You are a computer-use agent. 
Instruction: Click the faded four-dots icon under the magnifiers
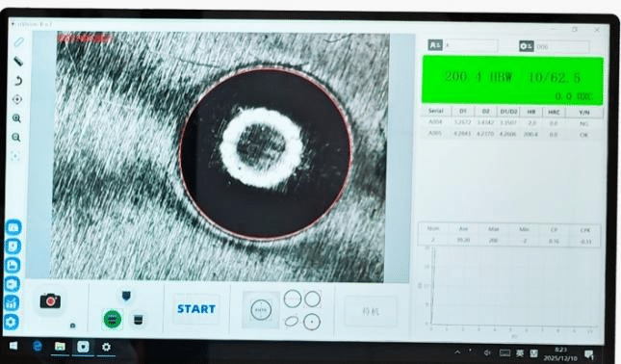tap(15, 156)
